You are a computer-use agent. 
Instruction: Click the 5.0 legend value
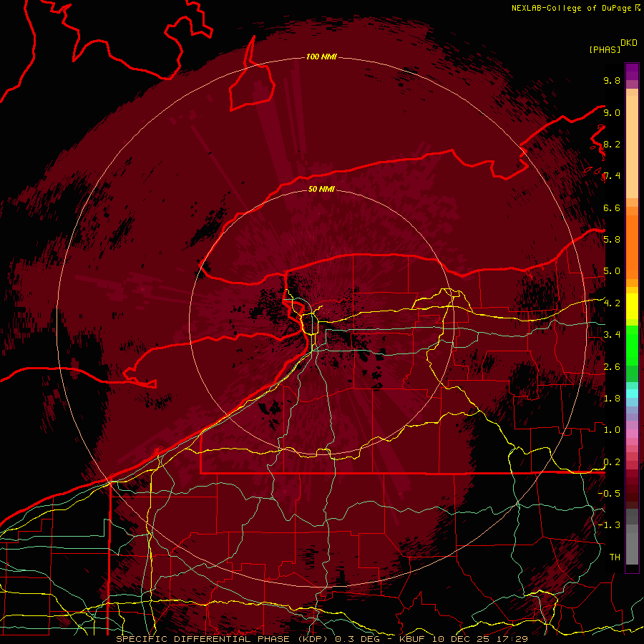pos(612,271)
